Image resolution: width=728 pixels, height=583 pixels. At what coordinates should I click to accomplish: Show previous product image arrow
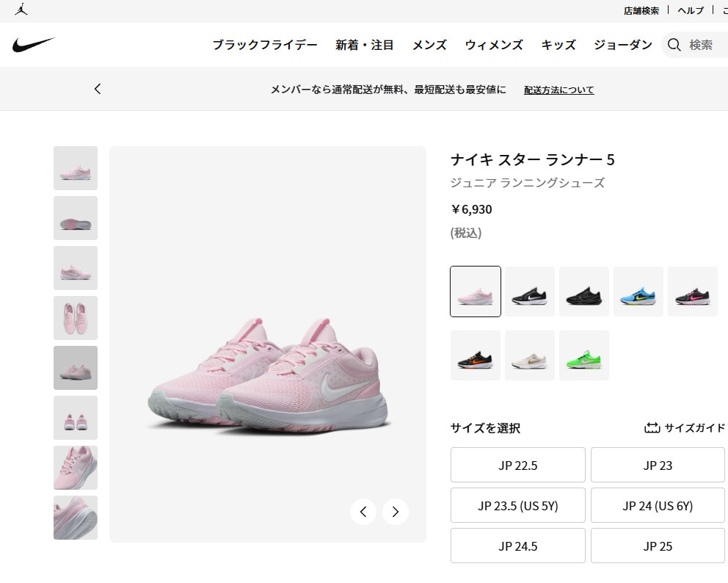pos(363,512)
